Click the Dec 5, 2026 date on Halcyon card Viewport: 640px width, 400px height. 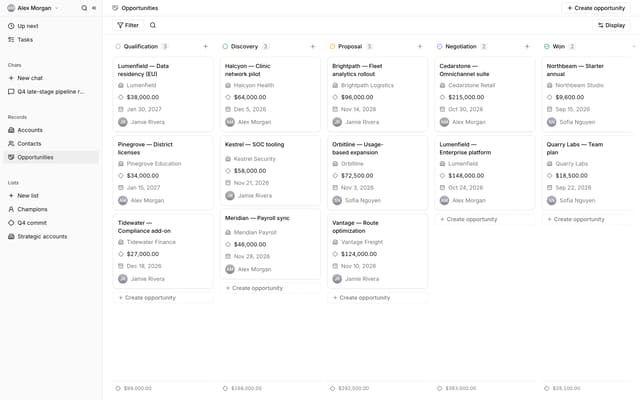click(250, 109)
